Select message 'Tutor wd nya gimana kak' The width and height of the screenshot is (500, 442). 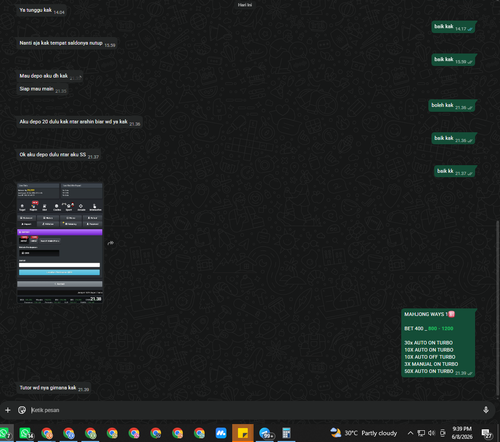point(54,388)
